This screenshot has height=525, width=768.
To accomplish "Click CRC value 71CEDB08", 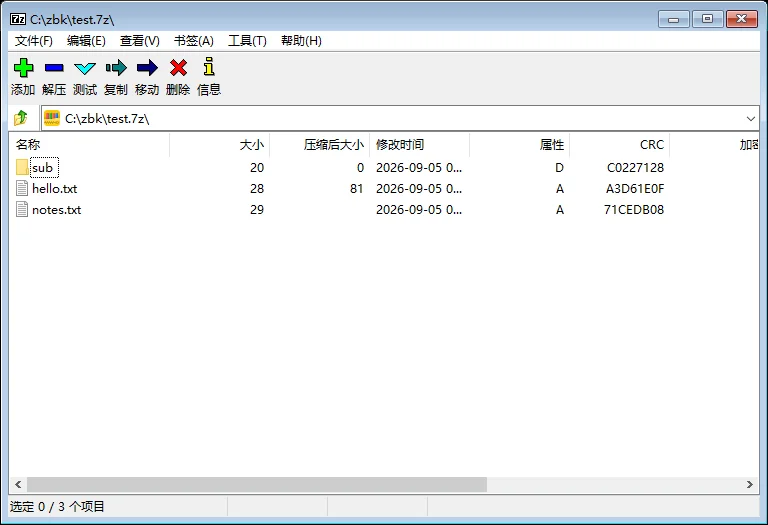I will 634,210.
